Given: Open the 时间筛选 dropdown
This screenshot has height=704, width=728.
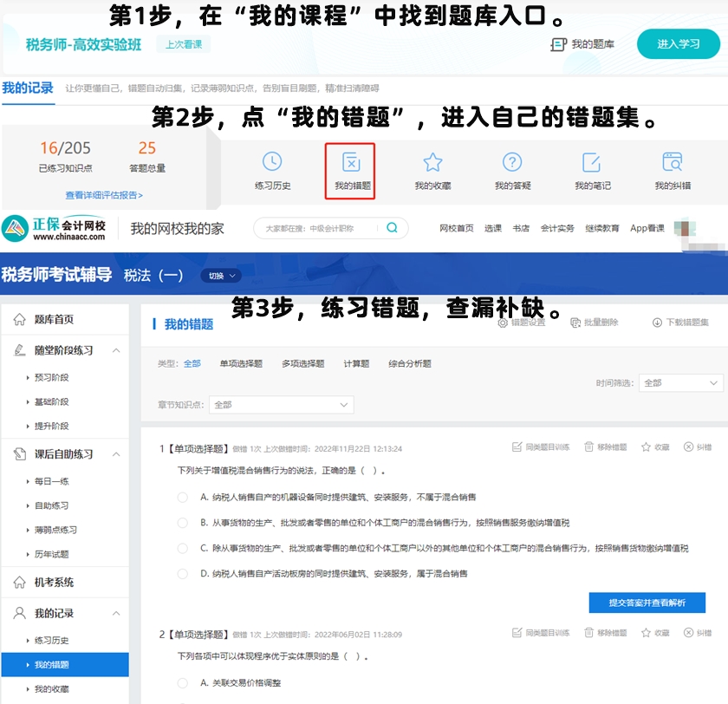Looking at the screenshot, I should pos(680,383).
